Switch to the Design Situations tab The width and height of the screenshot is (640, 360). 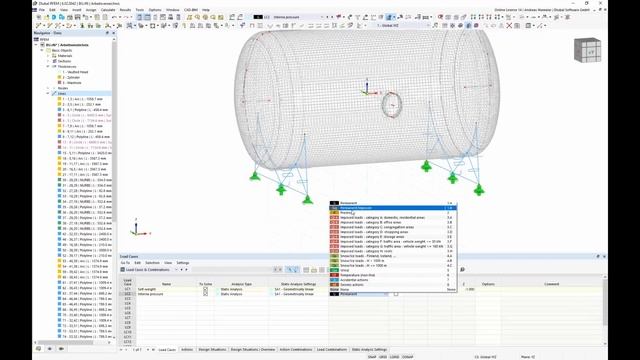click(212, 350)
